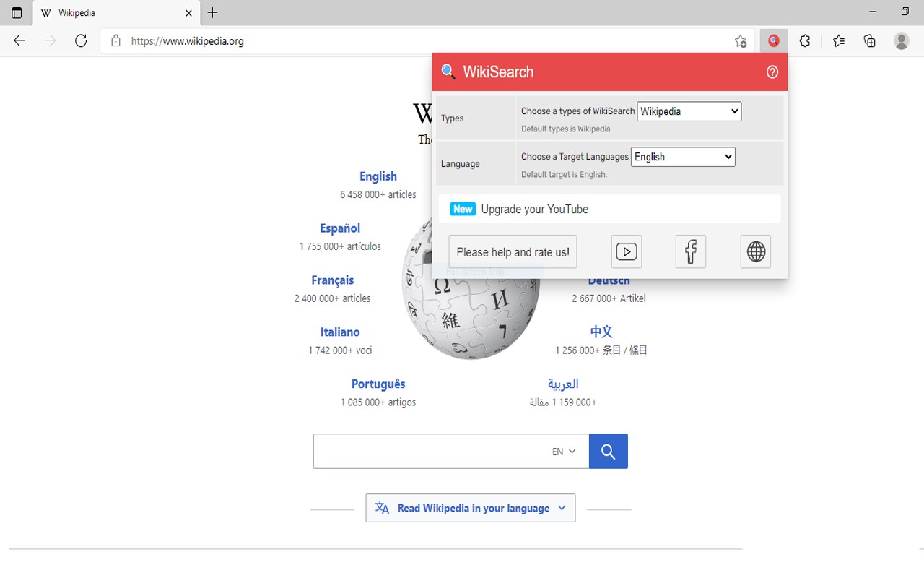Open the EN search language selector
The width and height of the screenshot is (924, 578).
[564, 451]
